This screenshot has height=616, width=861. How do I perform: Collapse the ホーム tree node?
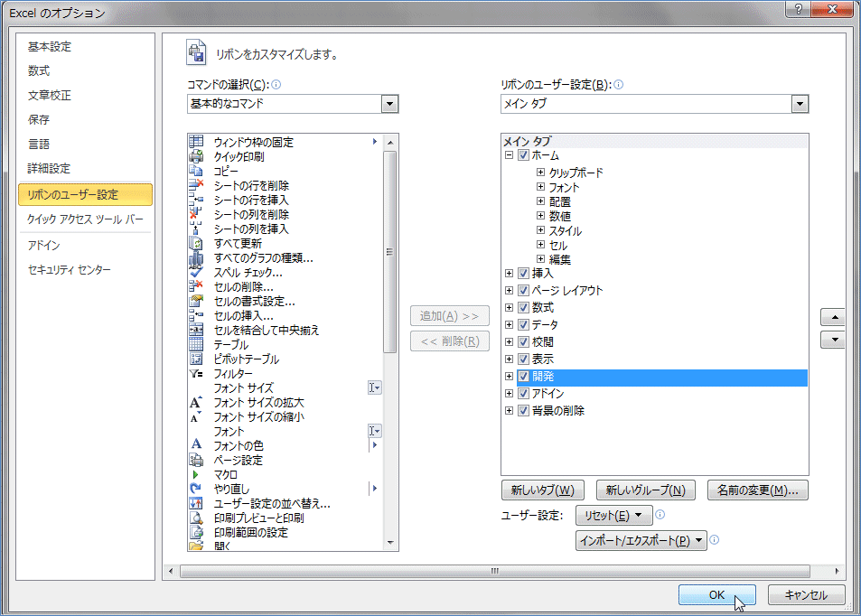509,154
